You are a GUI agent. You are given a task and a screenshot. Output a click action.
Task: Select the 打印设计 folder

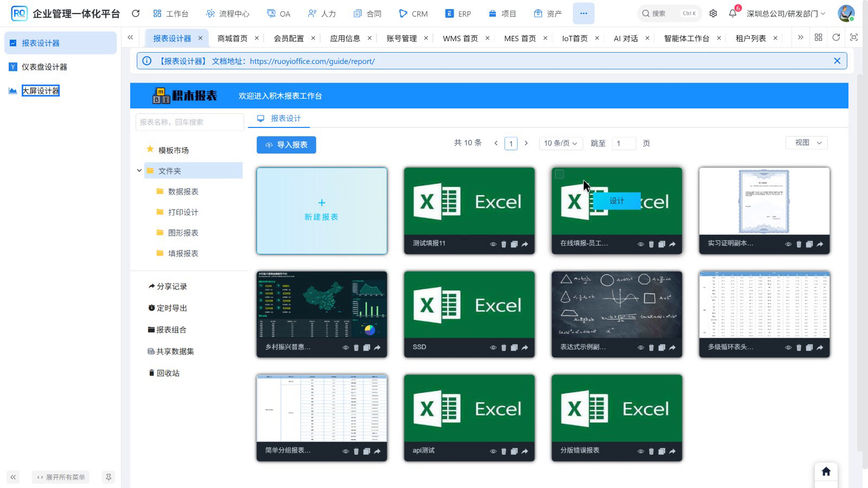(x=183, y=212)
